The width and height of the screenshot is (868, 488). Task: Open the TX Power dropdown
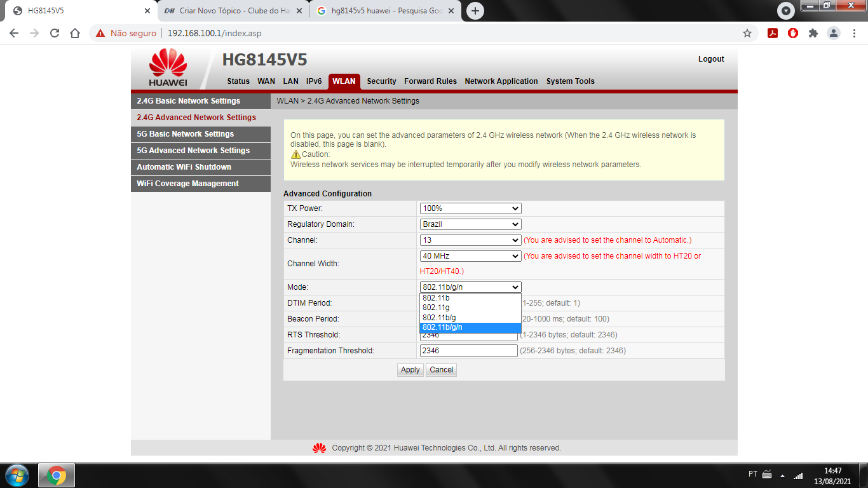click(x=470, y=208)
